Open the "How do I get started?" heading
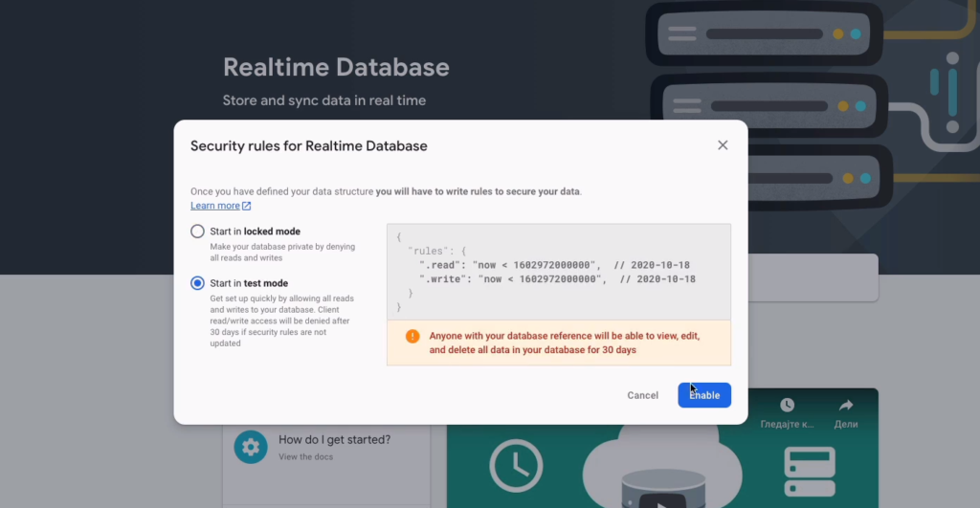Viewport: 980px width, 508px height. point(334,440)
